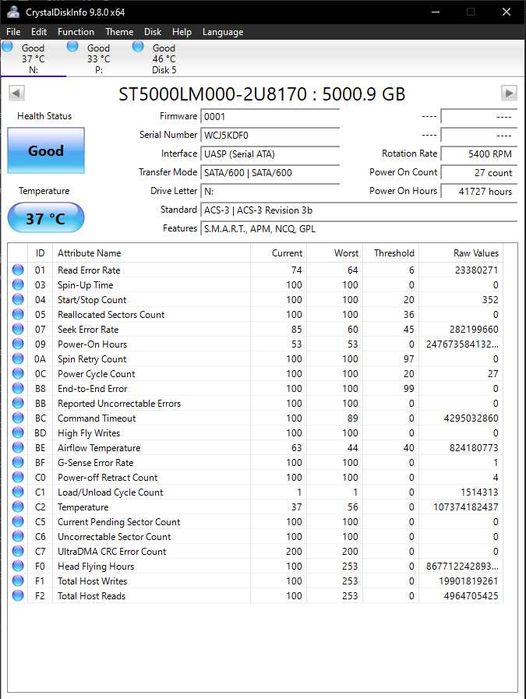Screen dimensions: 526x699
Task: Click the 37 °C temperature button
Action: tap(46, 218)
